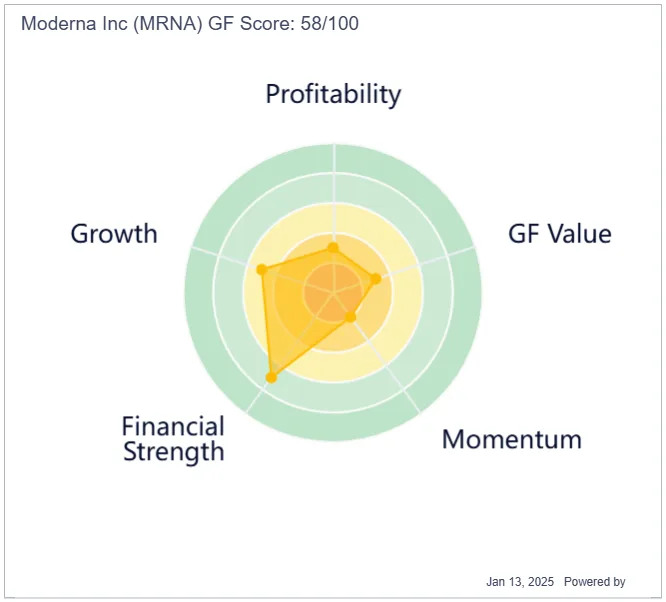Click the GF Value data point marker
666x602 pixels.
(x=376, y=279)
